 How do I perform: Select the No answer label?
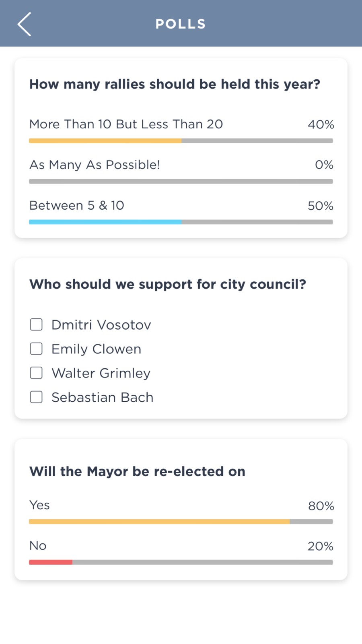tap(38, 546)
